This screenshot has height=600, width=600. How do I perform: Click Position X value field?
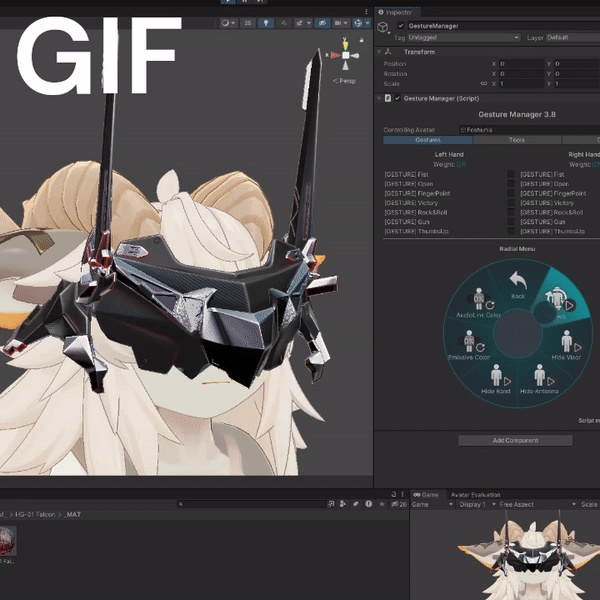click(x=521, y=64)
